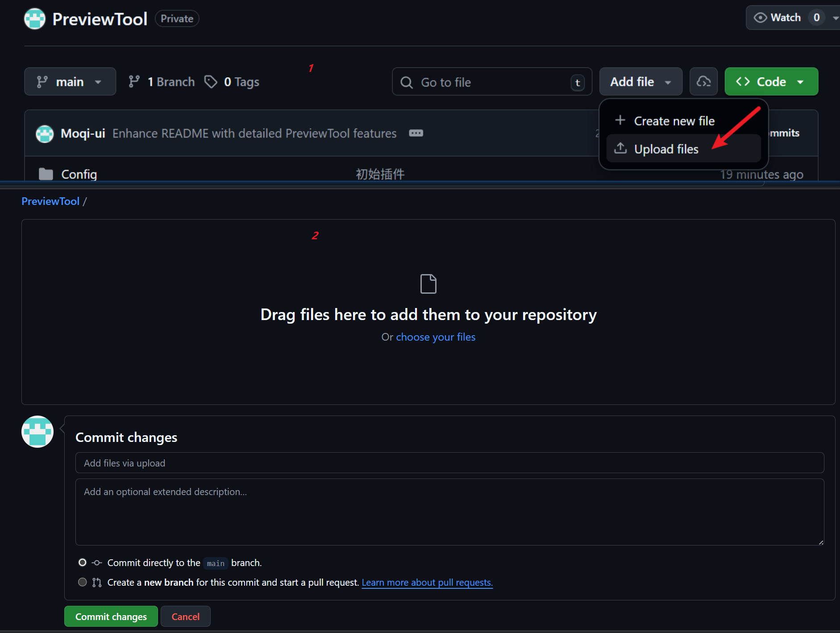The height and width of the screenshot is (633, 840).
Task: Open the Config folder icon
Action: coord(46,174)
